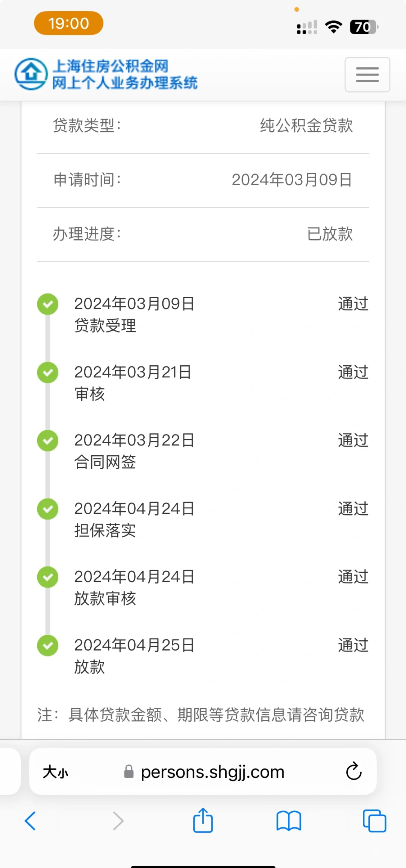Viewport: 406px width, 868px height.
Task: Open Safari bookmarks book icon
Action: pyautogui.click(x=288, y=821)
